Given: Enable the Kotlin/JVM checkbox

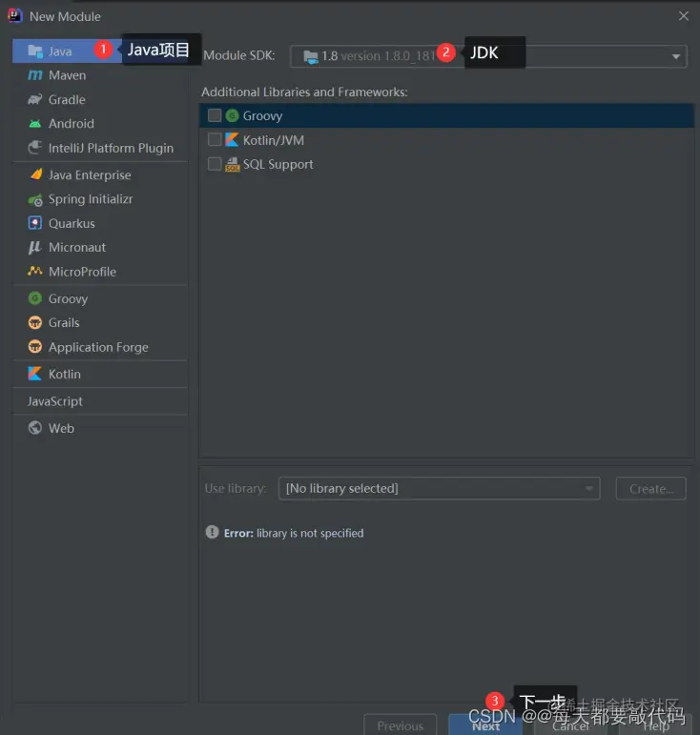Looking at the screenshot, I should tap(215, 140).
